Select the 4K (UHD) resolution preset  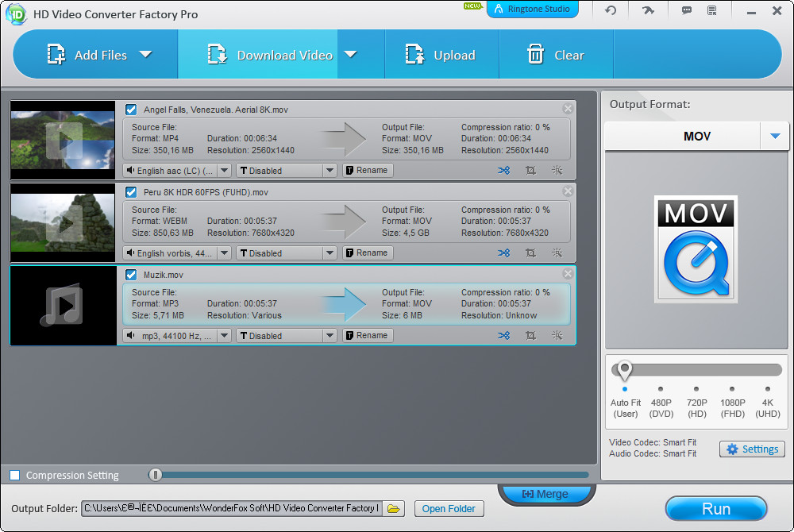coord(768,404)
